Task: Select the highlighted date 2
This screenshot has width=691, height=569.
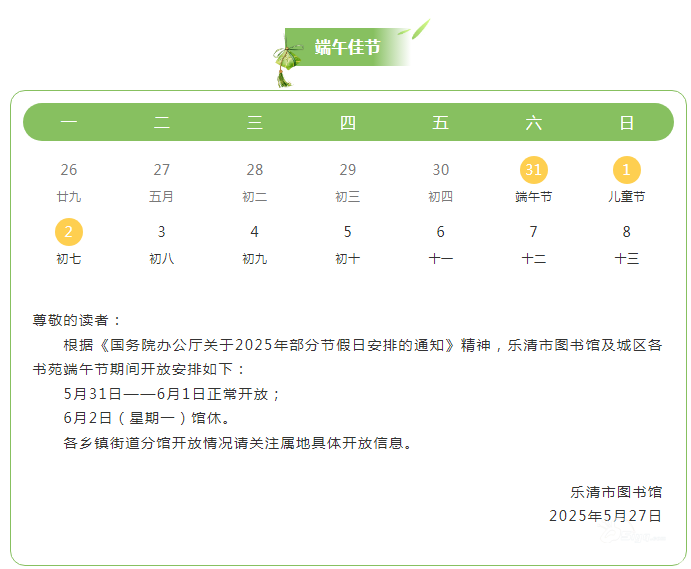Action: click(69, 232)
